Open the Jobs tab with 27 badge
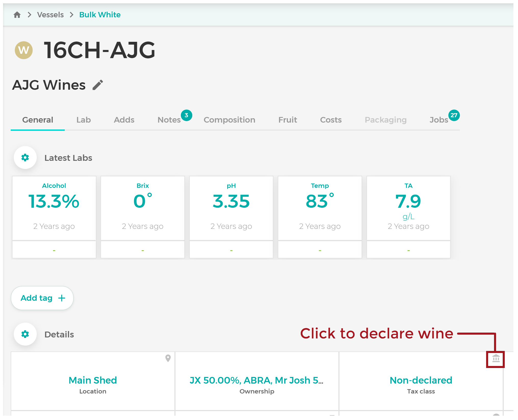Image resolution: width=518 pixels, height=420 pixels. pos(439,120)
